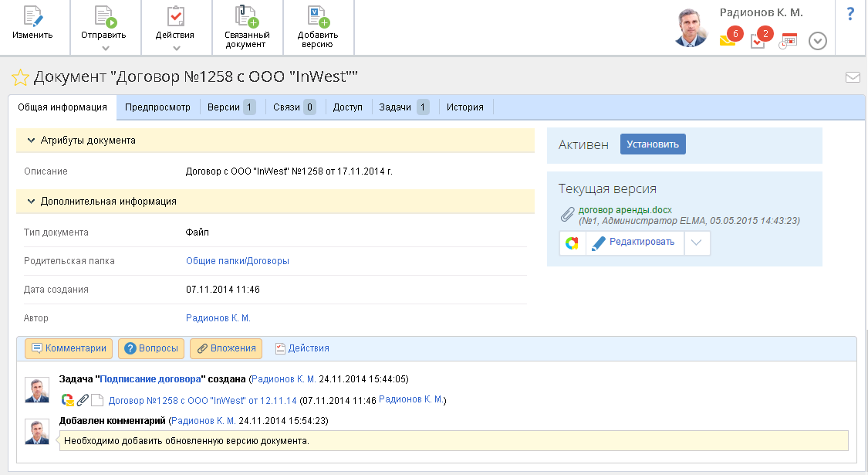Click the user profile photo in header

click(691, 29)
